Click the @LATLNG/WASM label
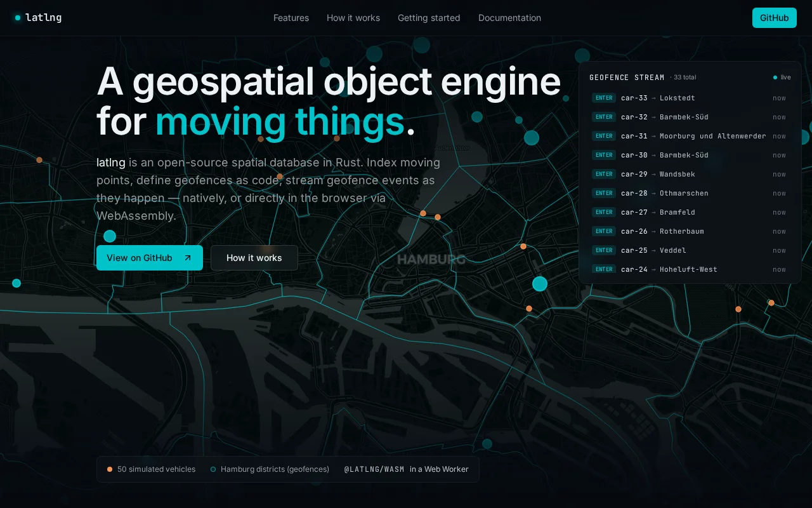The height and width of the screenshot is (508, 812). pos(374,469)
